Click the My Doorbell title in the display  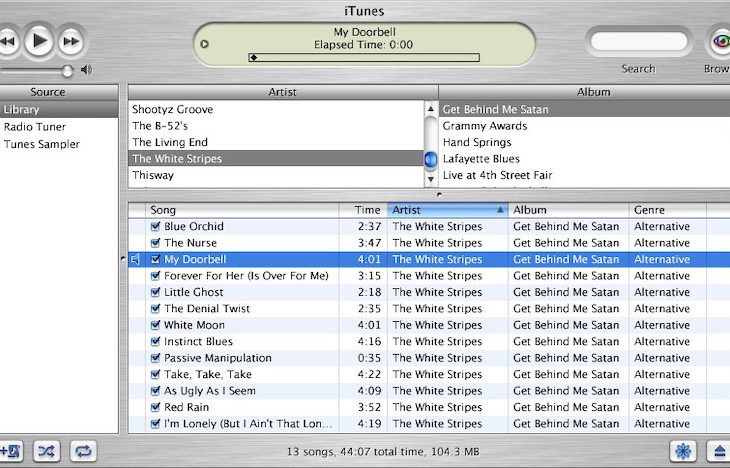[x=365, y=32]
